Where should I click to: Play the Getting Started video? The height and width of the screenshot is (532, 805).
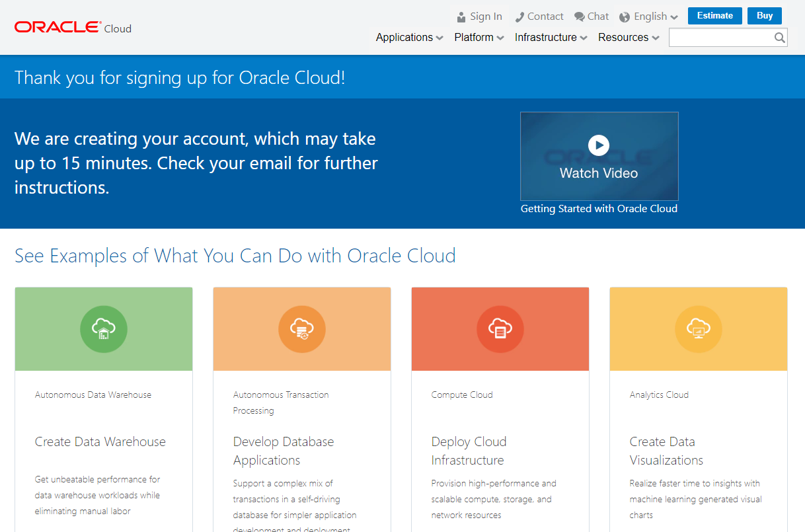(x=599, y=145)
